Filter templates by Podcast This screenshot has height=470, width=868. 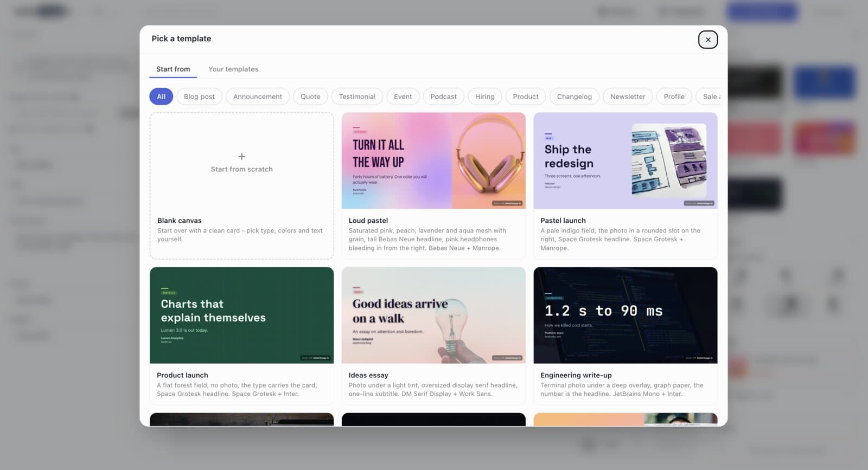[444, 96]
